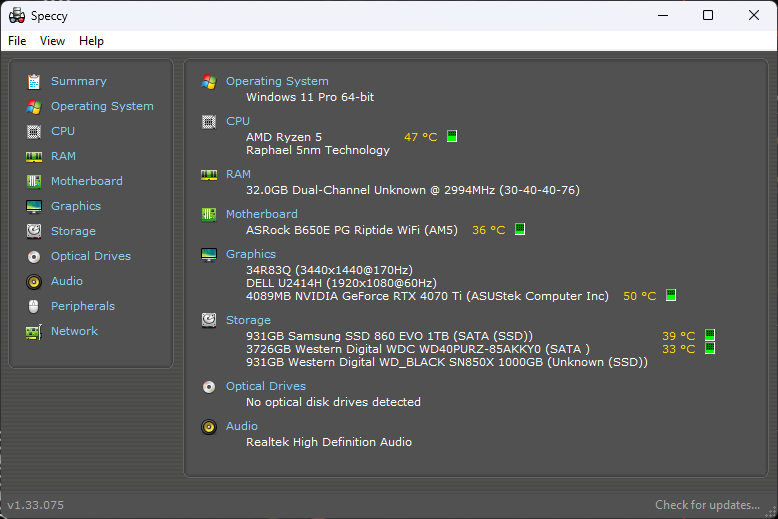Viewport: 778px width, 519px height.
Task: Select Network label in the sidebar
Action: [x=74, y=331]
